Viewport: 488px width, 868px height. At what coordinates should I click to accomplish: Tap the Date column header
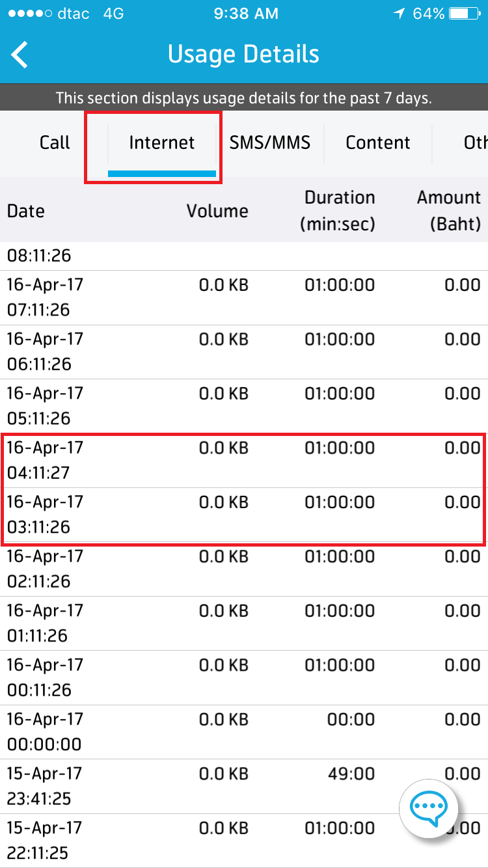tap(26, 211)
